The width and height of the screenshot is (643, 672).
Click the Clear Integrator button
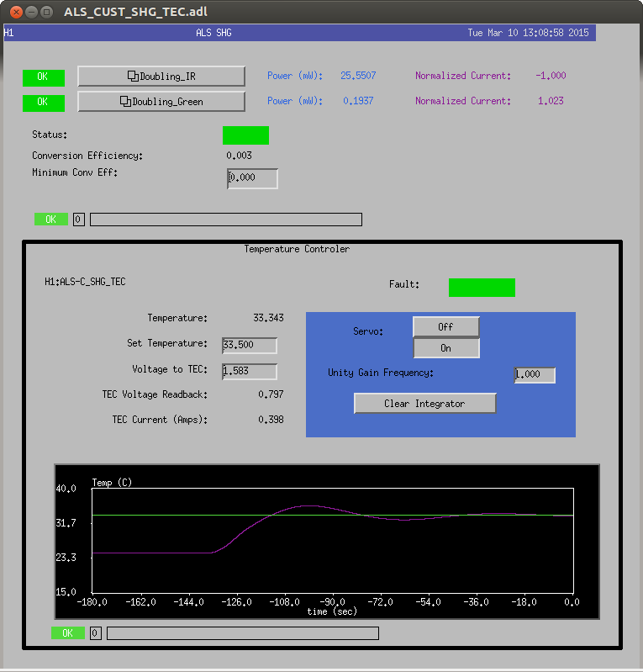coord(424,404)
